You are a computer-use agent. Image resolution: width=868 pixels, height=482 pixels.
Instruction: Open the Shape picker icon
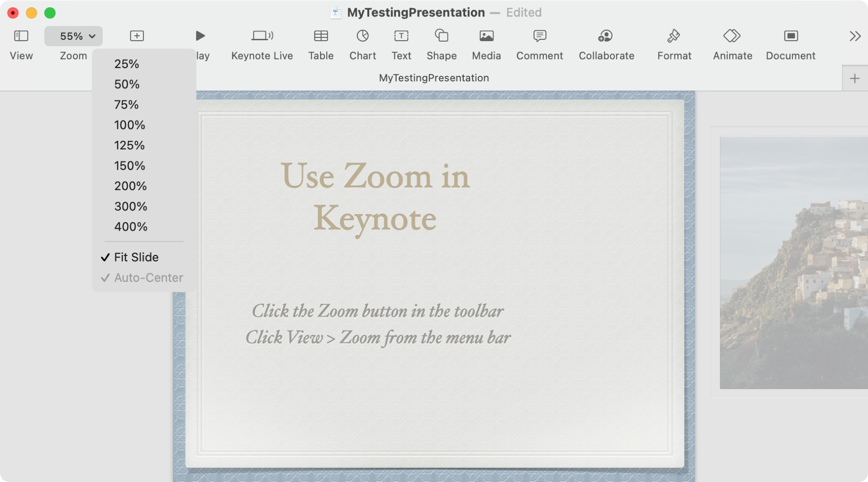(441, 36)
